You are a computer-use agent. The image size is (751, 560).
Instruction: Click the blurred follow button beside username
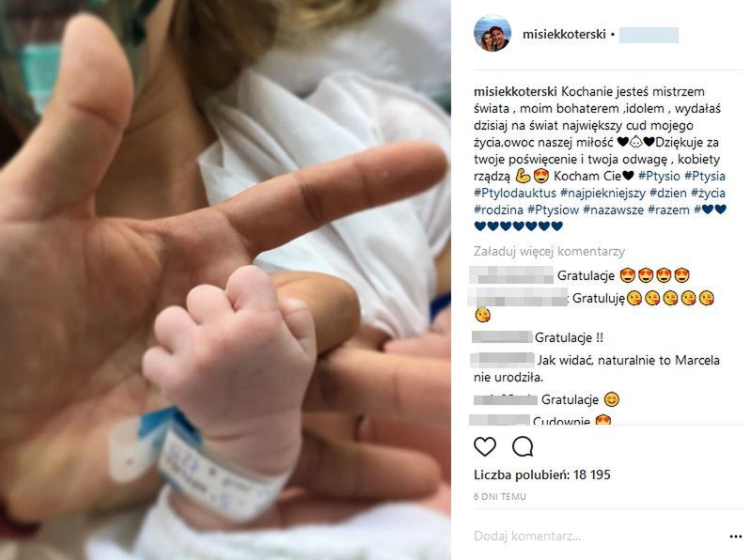649,35
